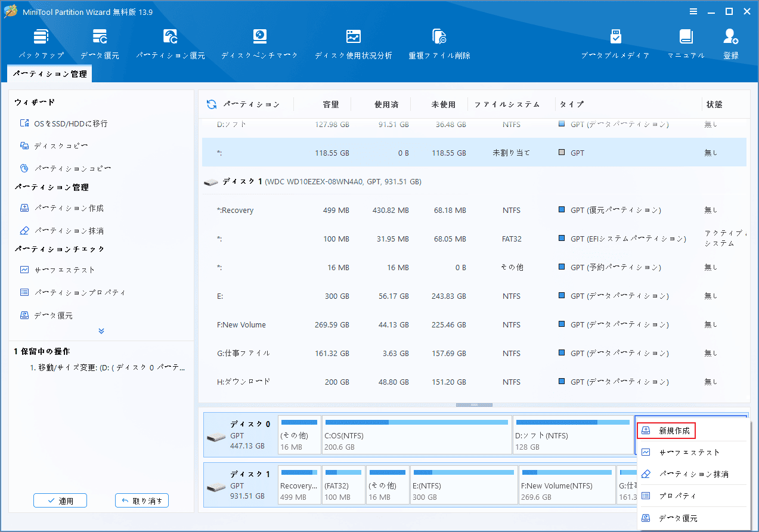Open パーティションプロパティ in the sidebar
Screen dimensions: 759x532
coord(73,293)
